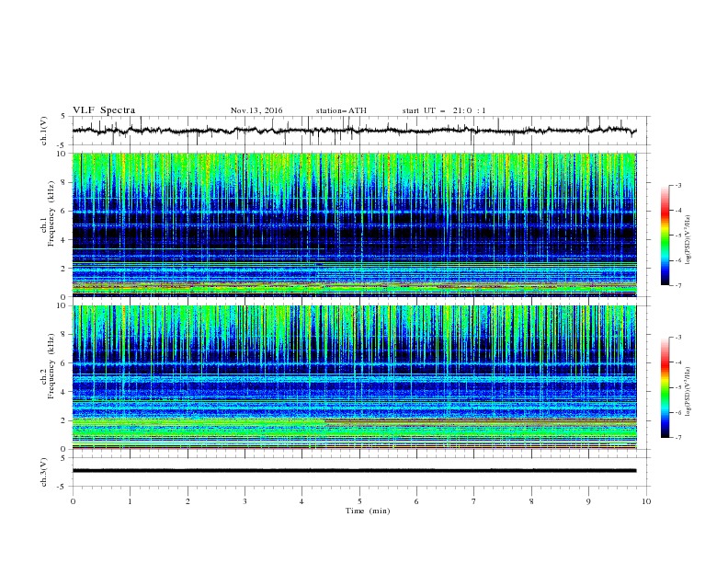Click the lower colorbar 'log(PSD)(V²/Hz)' label
This screenshot has height=563, width=728.
point(688,392)
